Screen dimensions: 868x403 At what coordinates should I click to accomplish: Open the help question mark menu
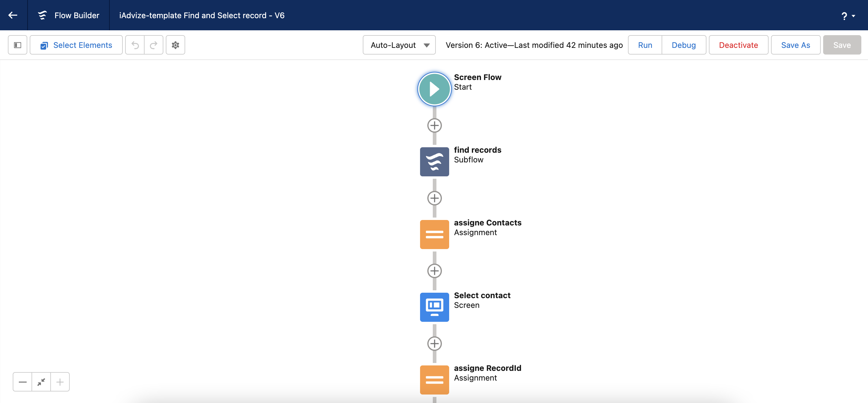point(848,15)
